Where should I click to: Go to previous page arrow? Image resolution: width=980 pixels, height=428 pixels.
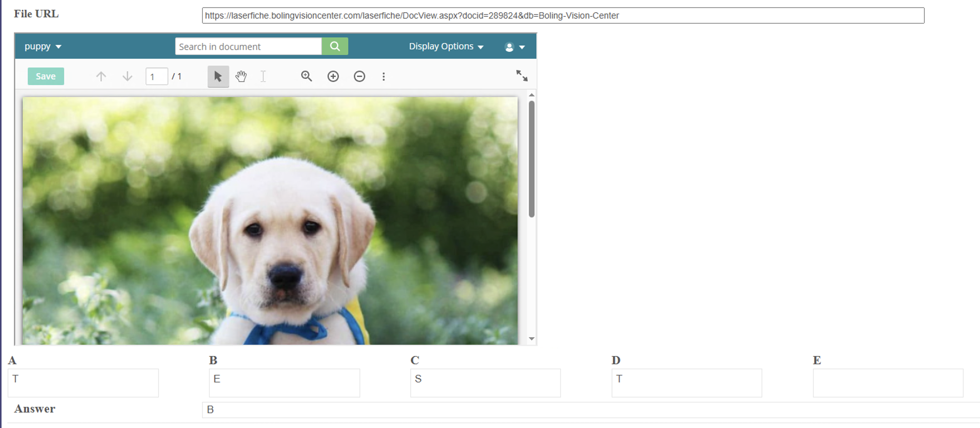click(101, 77)
